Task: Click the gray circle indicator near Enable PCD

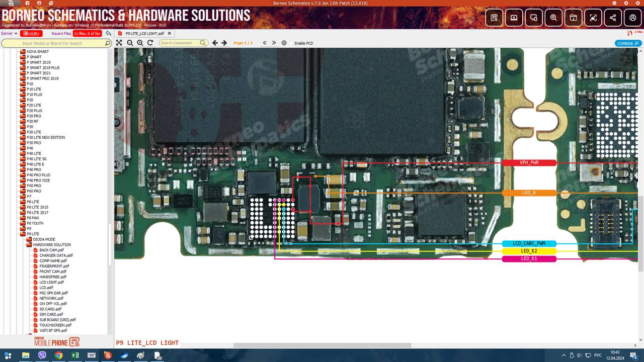Action: (x=284, y=43)
